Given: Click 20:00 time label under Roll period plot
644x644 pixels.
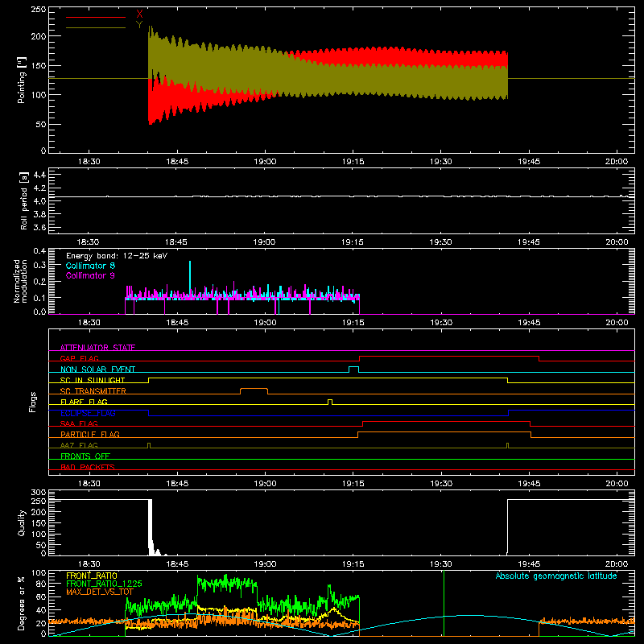Looking at the screenshot, I should point(617,242).
